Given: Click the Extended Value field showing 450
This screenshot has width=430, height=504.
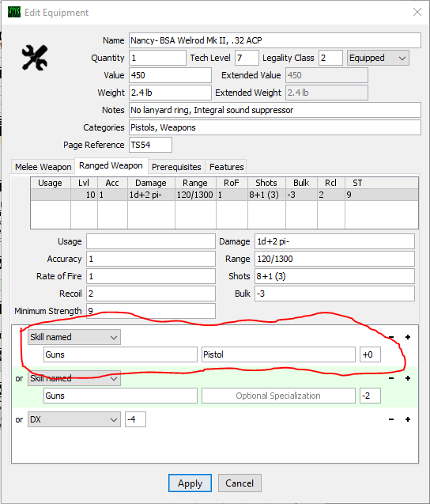Looking at the screenshot, I should (326, 75).
